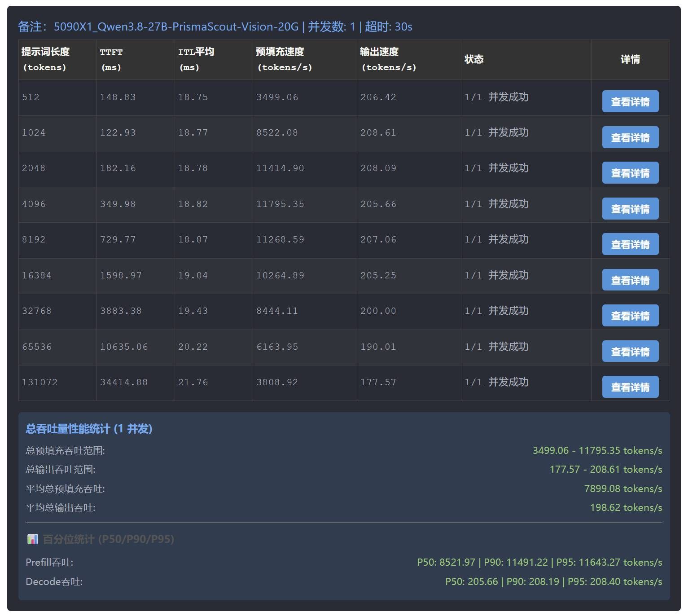This screenshot has width=684, height=616.
Task: Click output speed value 208.09
Action: click(378, 168)
